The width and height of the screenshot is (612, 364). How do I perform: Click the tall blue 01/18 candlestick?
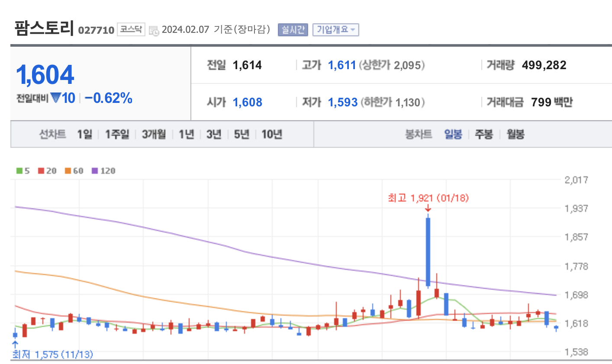(x=428, y=252)
